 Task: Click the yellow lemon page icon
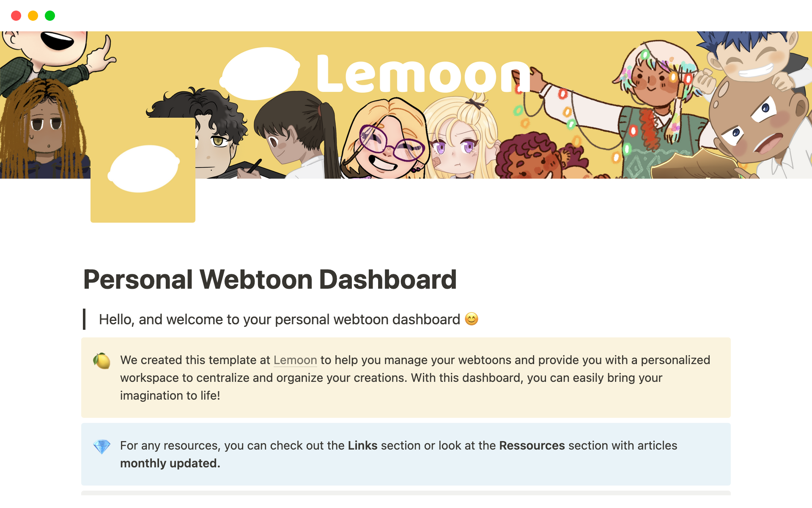pyautogui.click(x=143, y=170)
